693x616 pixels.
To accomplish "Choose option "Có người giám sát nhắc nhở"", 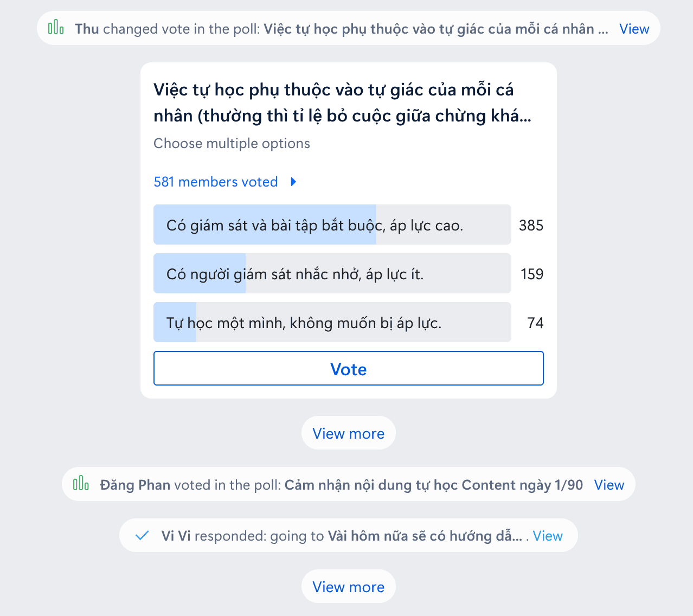I will pyautogui.click(x=332, y=274).
